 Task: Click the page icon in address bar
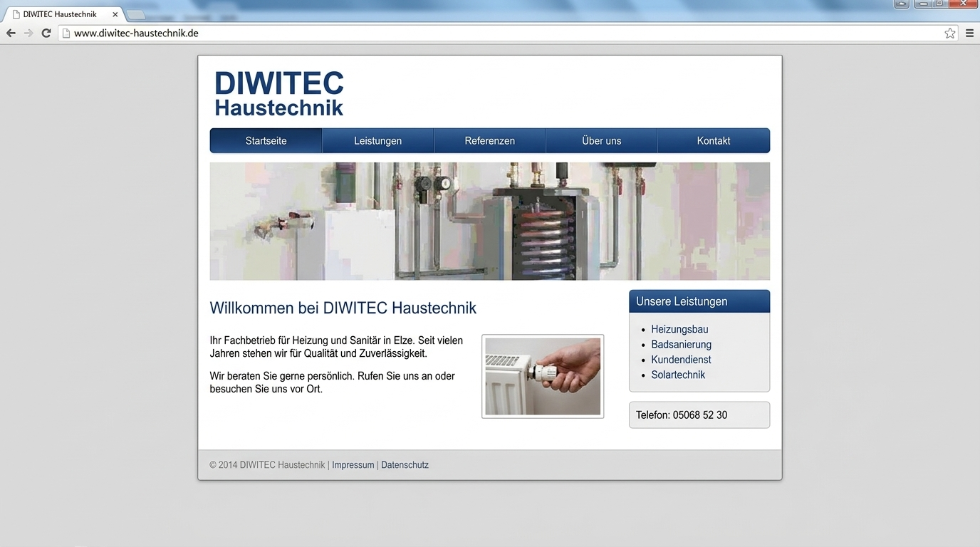(66, 33)
